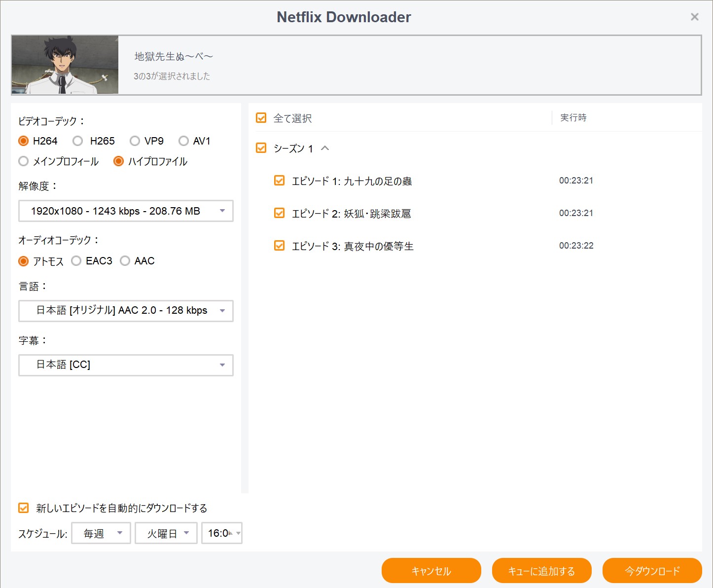Uncheck エピソード 1: 九十九の足の蟲
The height and width of the screenshot is (588, 713).
tap(279, 181)
